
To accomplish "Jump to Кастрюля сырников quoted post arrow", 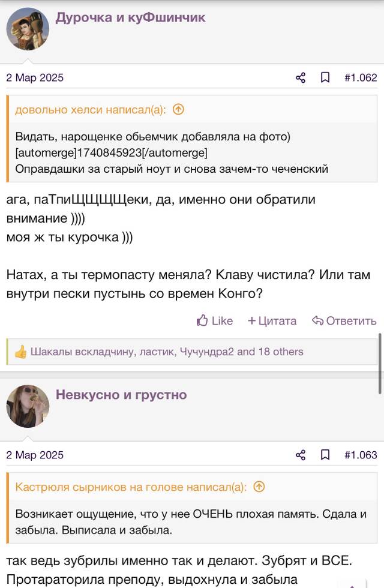I will 259,487.
